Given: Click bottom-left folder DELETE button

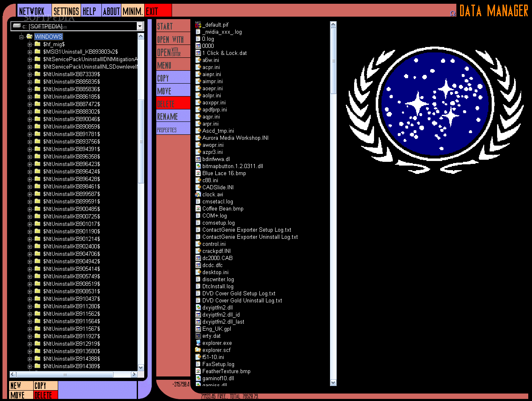Looking at the screenshot, I should coord(46,395).
